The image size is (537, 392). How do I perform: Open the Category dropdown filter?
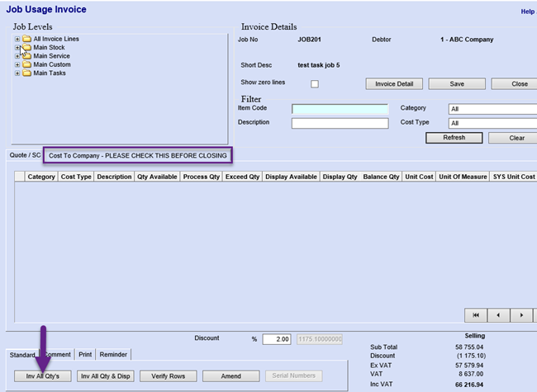tap(492, 109)
